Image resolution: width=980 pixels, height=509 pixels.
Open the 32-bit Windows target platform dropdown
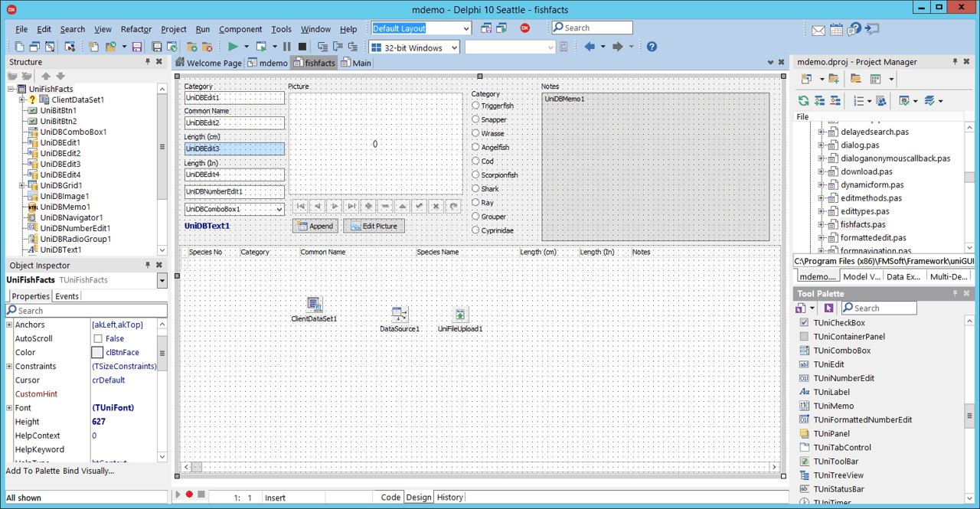coord(455,47)
